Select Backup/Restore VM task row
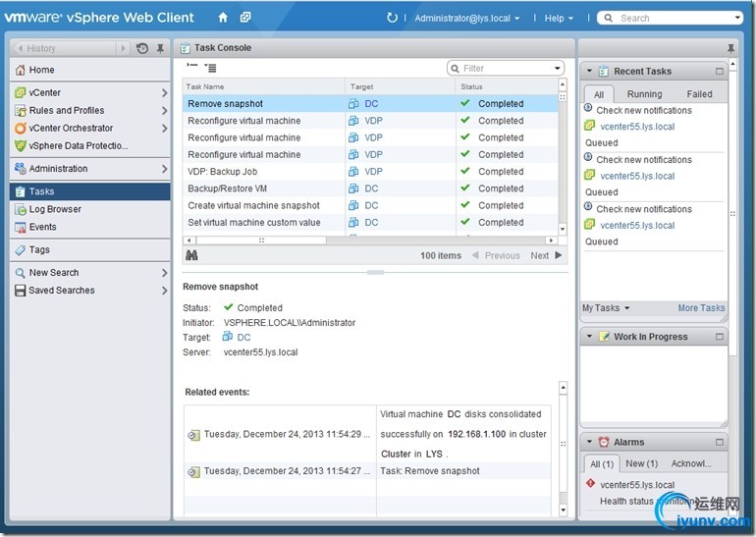 (x=370, y=188)
